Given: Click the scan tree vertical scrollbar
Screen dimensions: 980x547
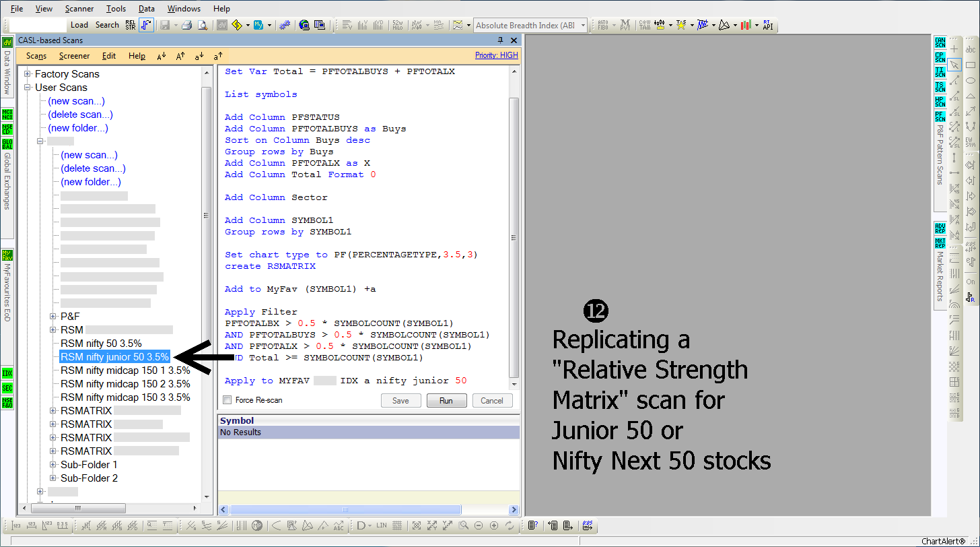Looking at the screenshot, I should (x=207, y=284).
